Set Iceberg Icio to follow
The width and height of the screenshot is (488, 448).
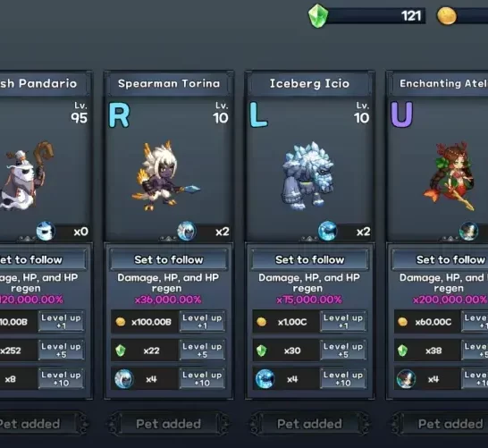309,259
